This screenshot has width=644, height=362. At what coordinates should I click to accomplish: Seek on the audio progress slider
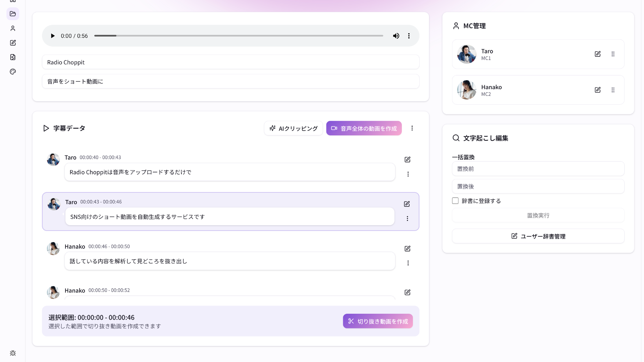pyautogui.click(x=238, y=36)
